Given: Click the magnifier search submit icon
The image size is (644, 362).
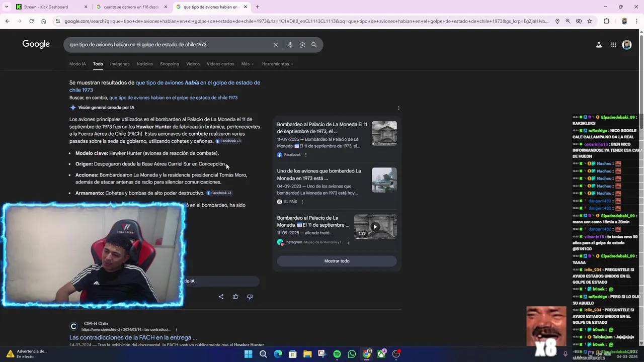Looking at the screenshot, I should [314, 45].
